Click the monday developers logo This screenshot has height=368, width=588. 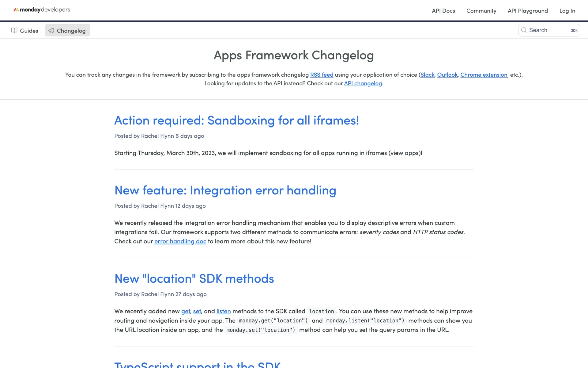pyautogui.click(x=42, y=10)
